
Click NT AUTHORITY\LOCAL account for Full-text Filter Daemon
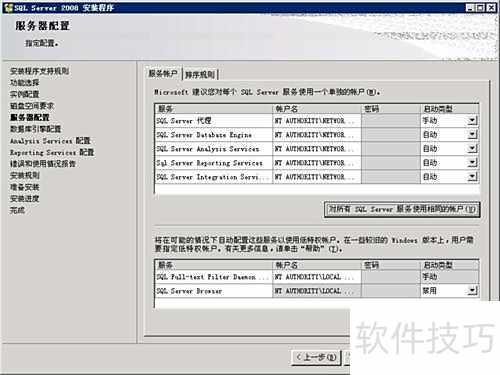point(317,277)
